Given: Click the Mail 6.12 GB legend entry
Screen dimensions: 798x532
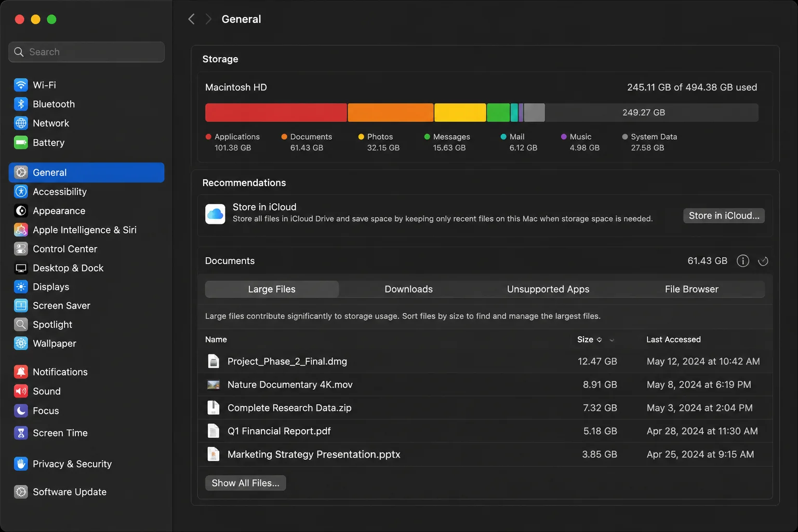Looking at the screenshot, I should [519, 142].
